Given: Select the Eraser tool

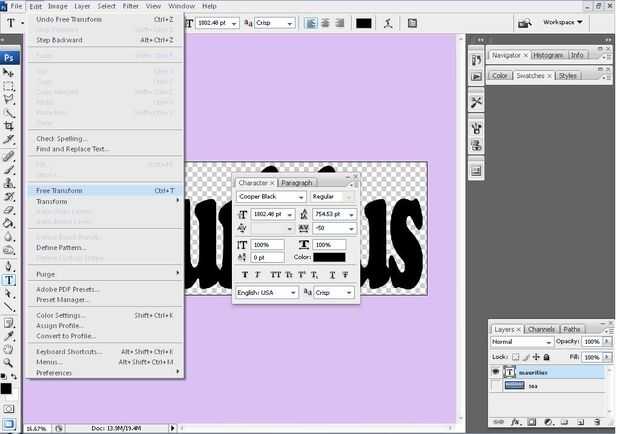Looking at the screenshot, I should point(8,210).
